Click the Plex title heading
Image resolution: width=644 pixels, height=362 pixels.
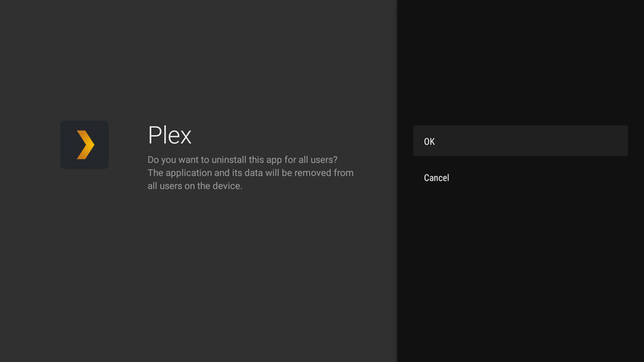[x=170, y=135]
